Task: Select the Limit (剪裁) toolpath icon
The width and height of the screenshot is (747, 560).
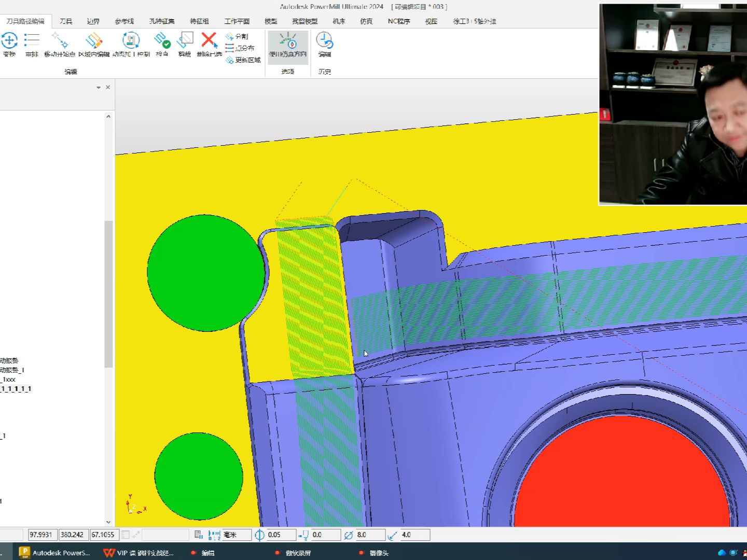Action: [185, 40]
